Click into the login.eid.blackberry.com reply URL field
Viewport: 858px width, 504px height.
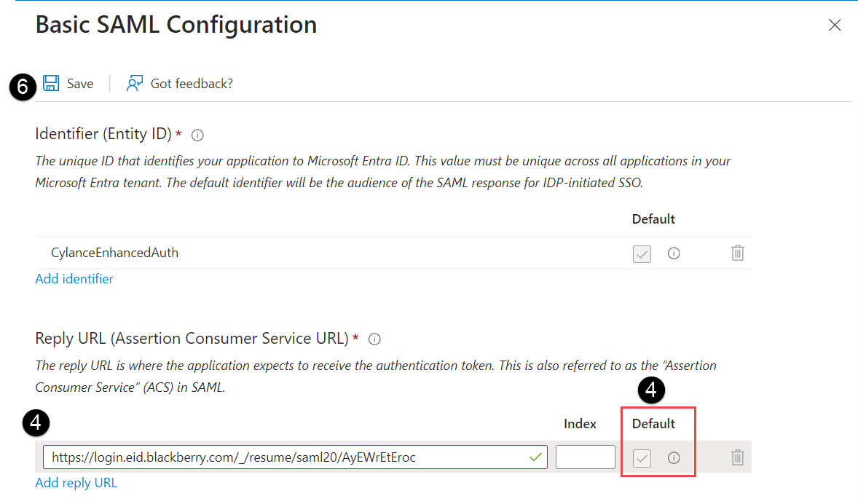(284, 457)
